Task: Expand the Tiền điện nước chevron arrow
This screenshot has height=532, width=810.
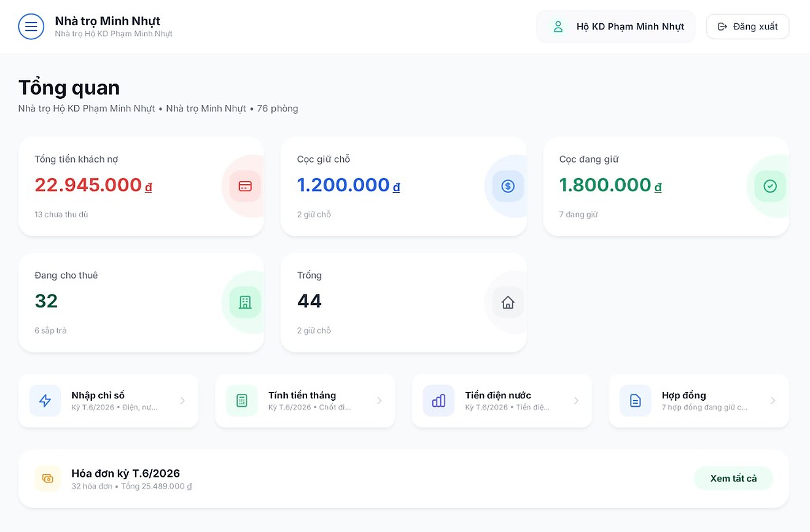Action: pos(576,400)
